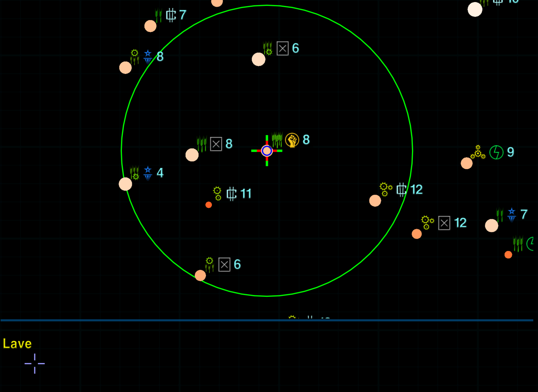This screenshot has height=392, width=538.
Task: Click the currency symbol icon beside 12
Action: tap(401, 190)
